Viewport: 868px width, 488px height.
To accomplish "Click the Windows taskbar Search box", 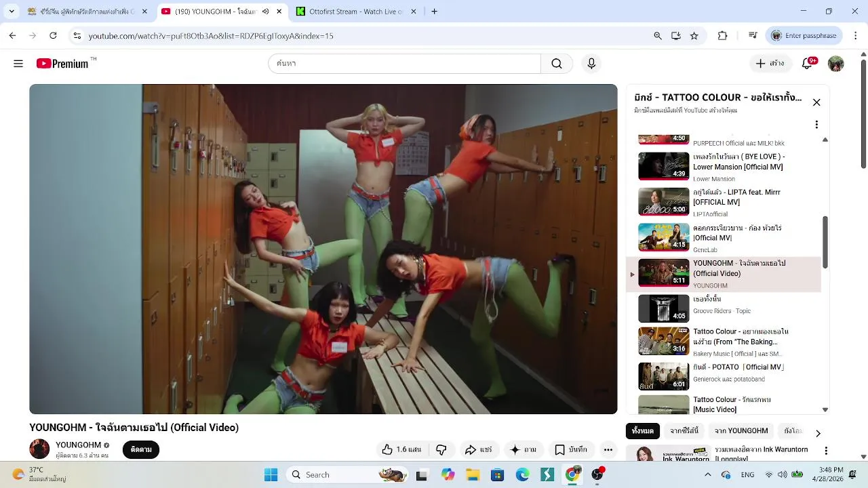I will point(347,474).
